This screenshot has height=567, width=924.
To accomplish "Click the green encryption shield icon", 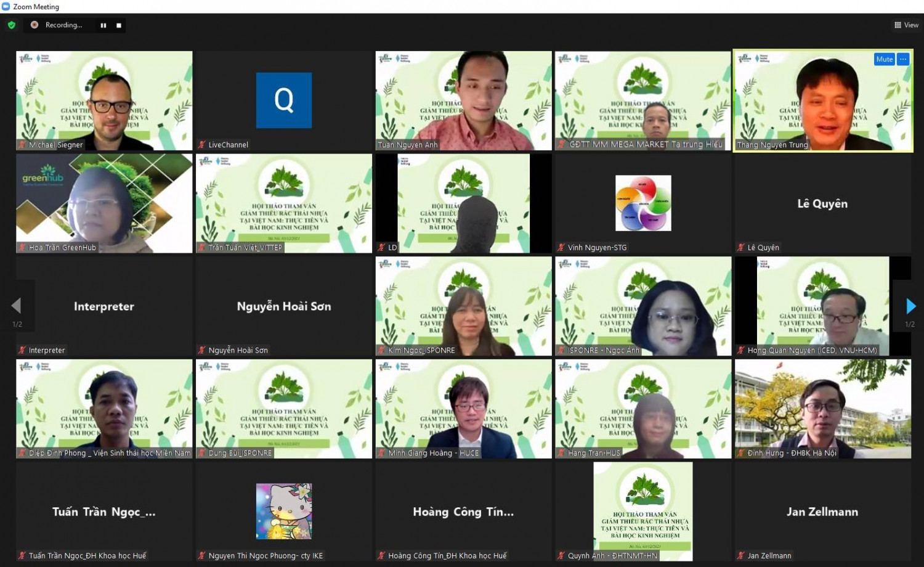I will click(11, 25).
